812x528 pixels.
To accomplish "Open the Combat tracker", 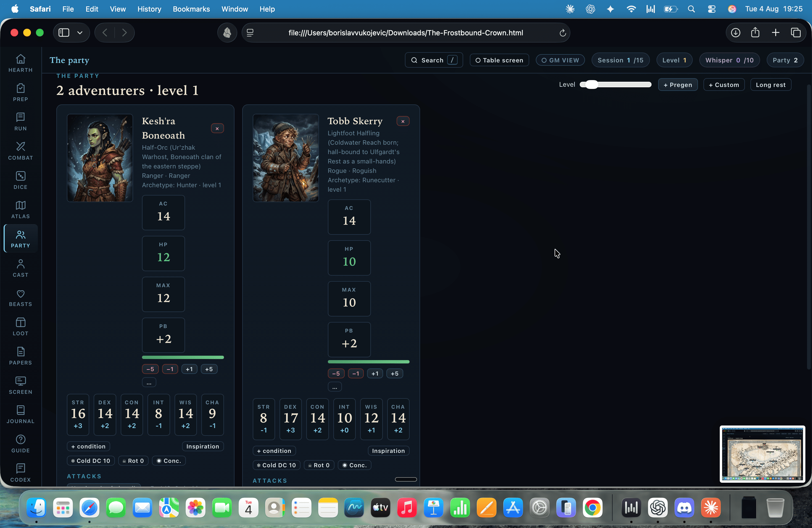I will point(20,151).
